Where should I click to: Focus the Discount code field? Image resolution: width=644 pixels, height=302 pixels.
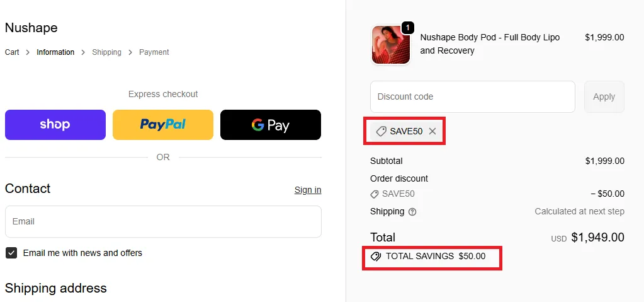[x=472, y=96]
